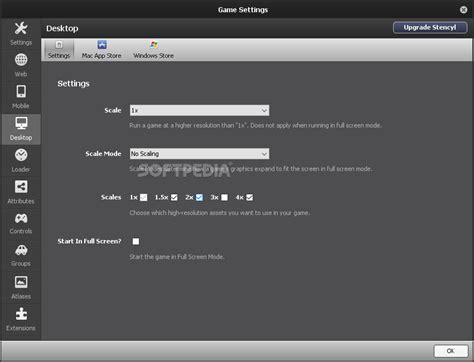This screenshot has height=362, width=474.
Task: Select the Controls gamepad icon
Action: tap(21, 218)
